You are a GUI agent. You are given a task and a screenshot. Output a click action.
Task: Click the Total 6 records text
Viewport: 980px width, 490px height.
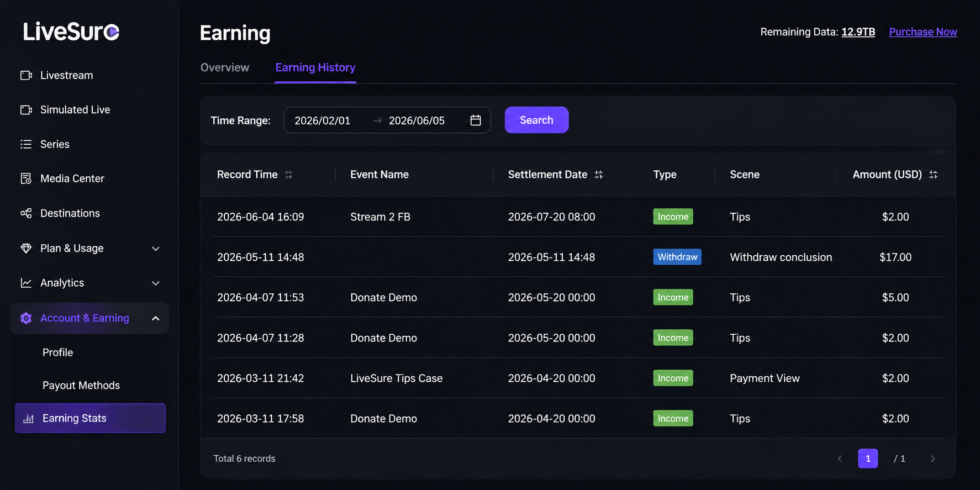coord(245,459)
